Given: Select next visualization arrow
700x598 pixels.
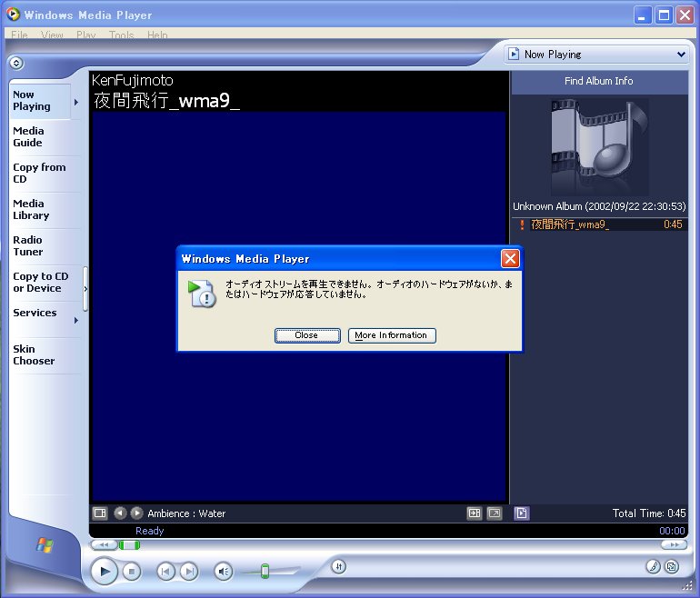Looking at the screenshot, I should tap(136, 513).
